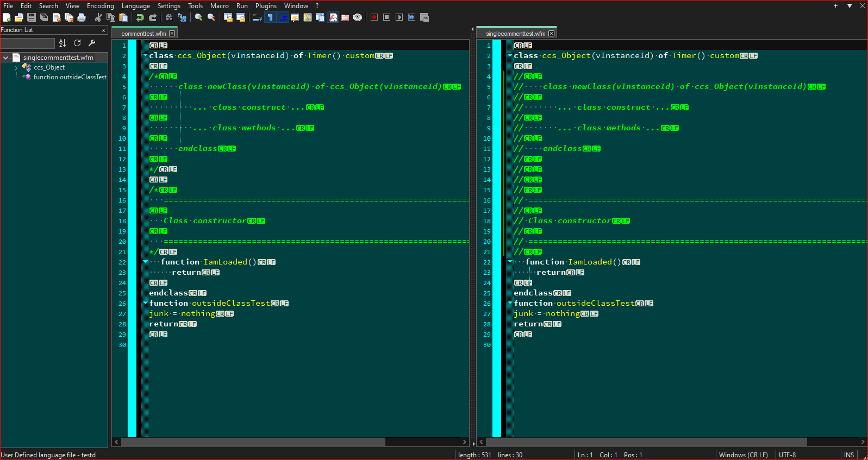The image size is (868, 460).
Task: Click the Windows (CR LF) status bar entry
Action: pyautogui.click(x=744, y=455)
